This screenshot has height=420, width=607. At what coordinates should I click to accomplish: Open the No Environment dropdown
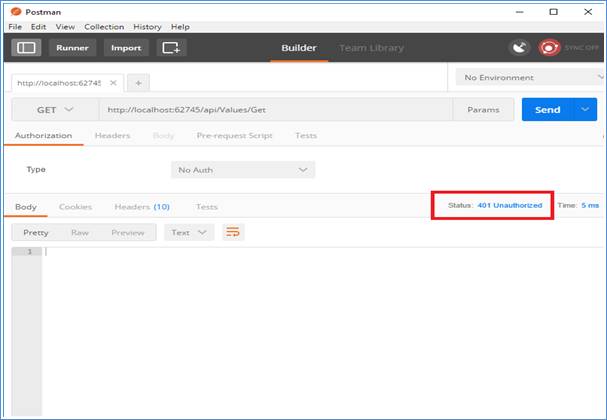(530, 77)
